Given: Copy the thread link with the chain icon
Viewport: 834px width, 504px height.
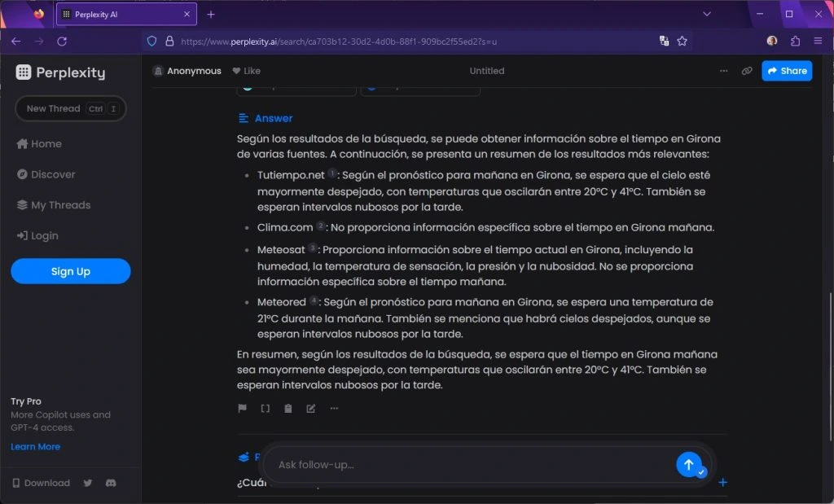Looking at the screenshot, I should tap(747, 71).
